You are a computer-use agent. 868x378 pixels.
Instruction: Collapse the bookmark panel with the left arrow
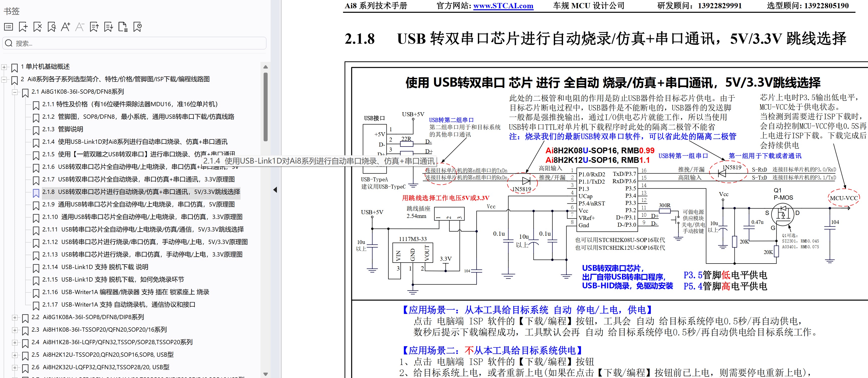click(275, 190)
